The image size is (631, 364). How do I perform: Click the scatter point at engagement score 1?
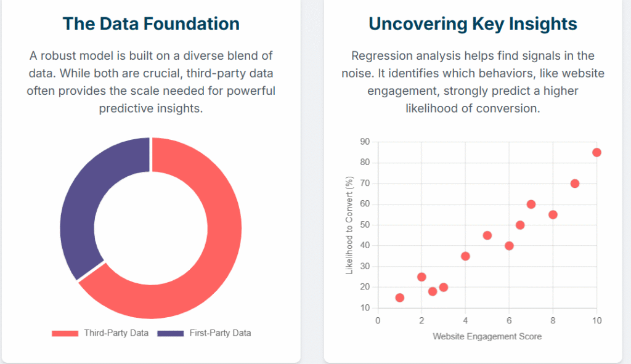tap(400, 297)
